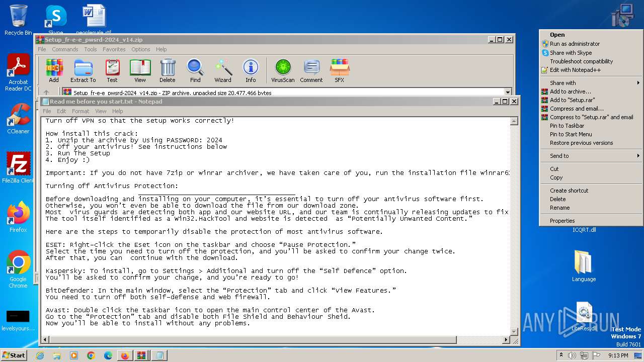The width and height of the screenshot is (644, 362).
Task: Open the WinRAR Tools menu
Action: [x=91, y=49]
